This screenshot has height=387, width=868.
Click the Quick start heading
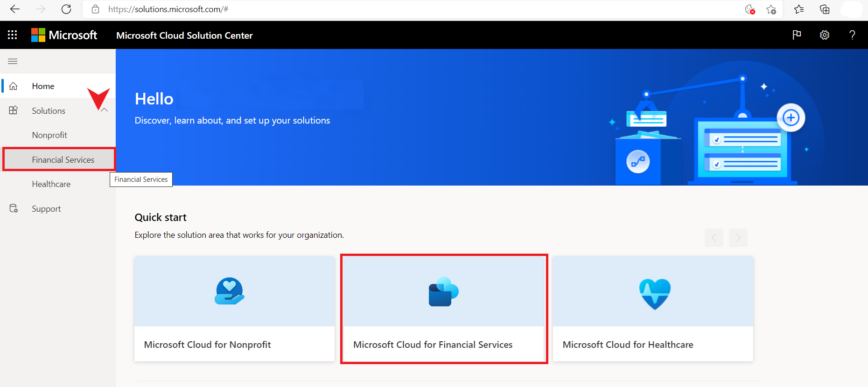pyautogui.click(x=161, y=217)
